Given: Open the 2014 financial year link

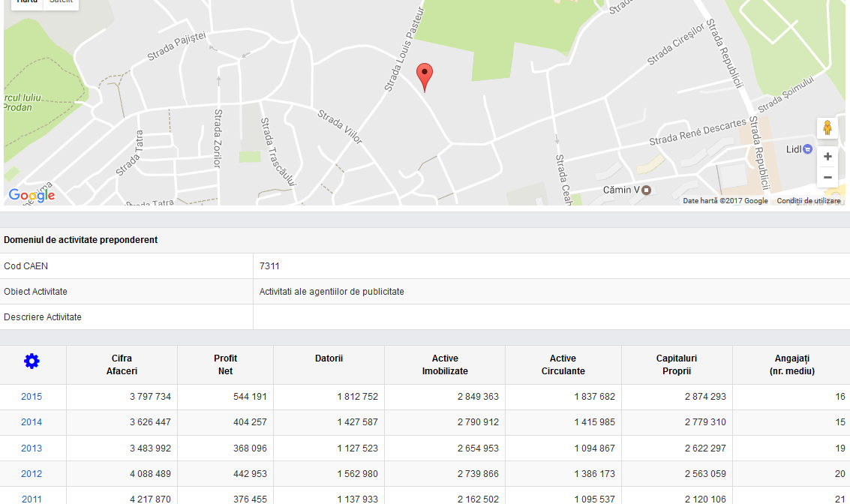Looking at the screenshot, I should tap(32, 422).
